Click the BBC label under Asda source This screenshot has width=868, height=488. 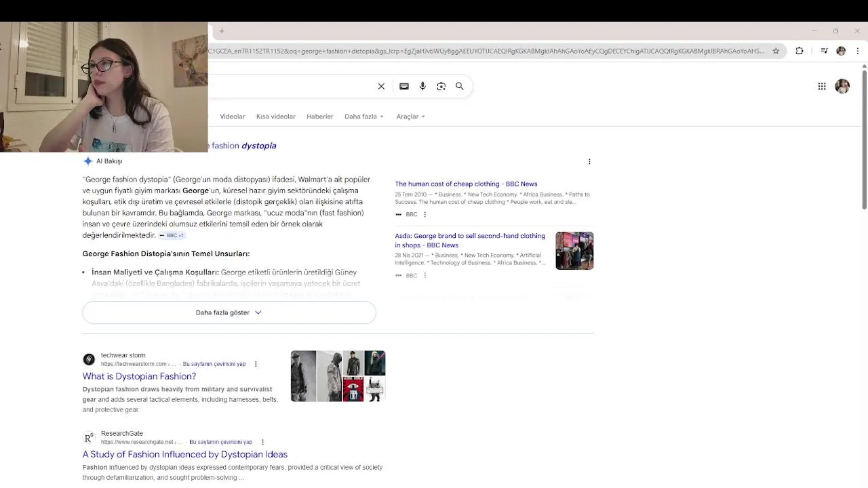click(x=411, y=275)
